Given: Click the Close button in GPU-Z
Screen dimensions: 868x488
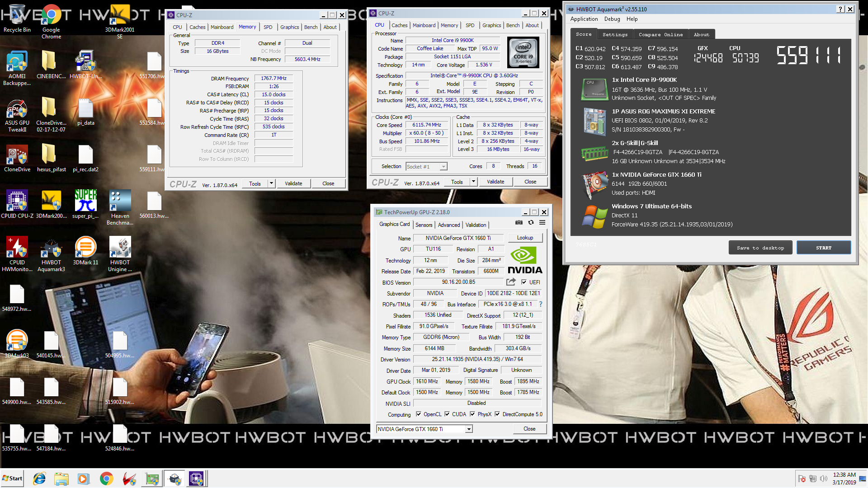Looking at the screenshot, I should pos(529,429).
